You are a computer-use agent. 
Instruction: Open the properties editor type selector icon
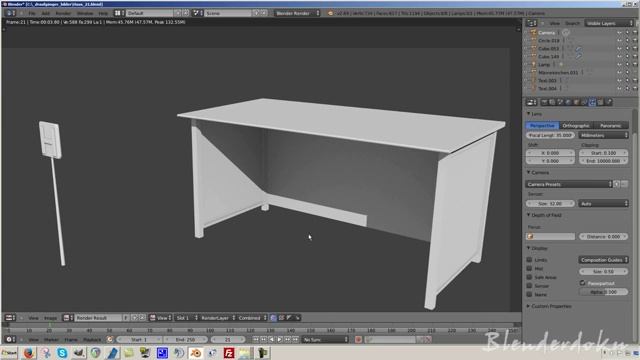pyautogui.click(x=531, y=102)
